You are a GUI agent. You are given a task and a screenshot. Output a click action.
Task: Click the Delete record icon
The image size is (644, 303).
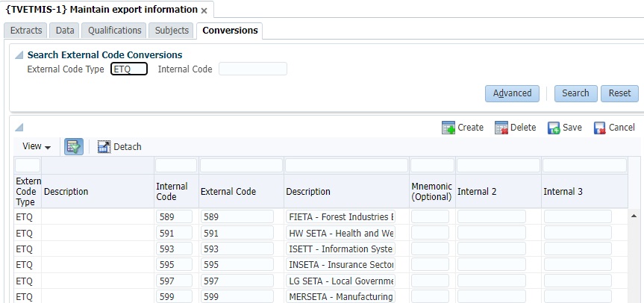501,128
